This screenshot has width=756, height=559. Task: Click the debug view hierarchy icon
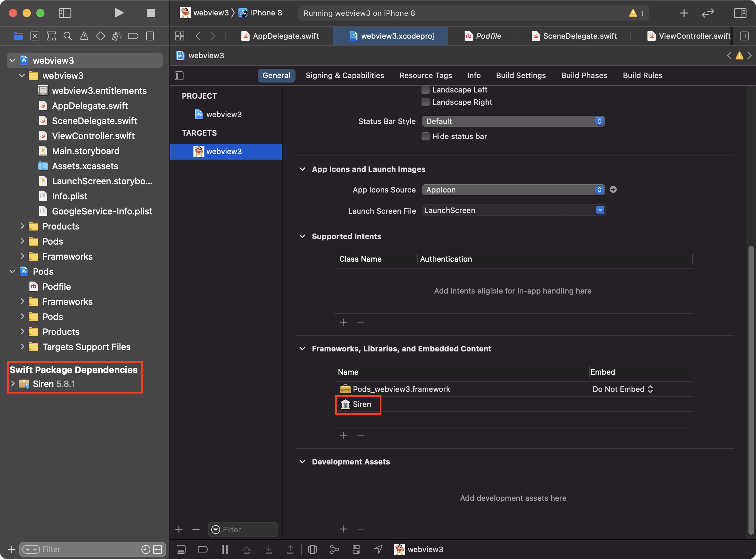312,549
